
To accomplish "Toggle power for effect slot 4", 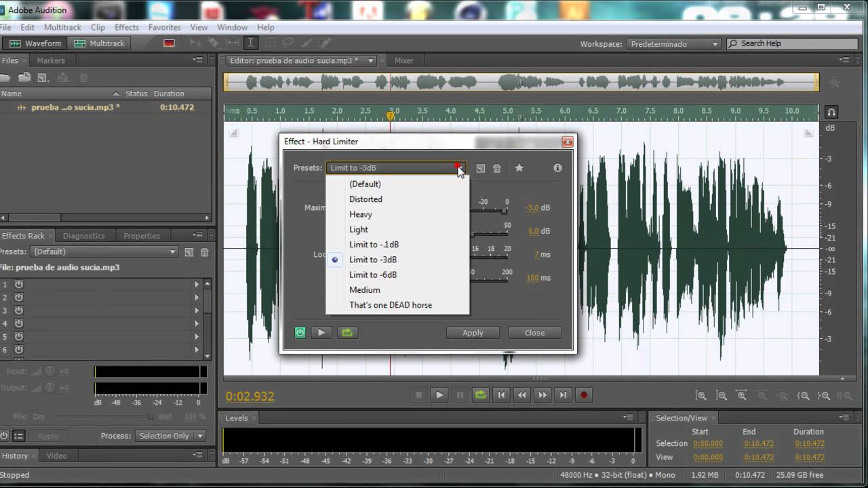I will tap(19, 323).
